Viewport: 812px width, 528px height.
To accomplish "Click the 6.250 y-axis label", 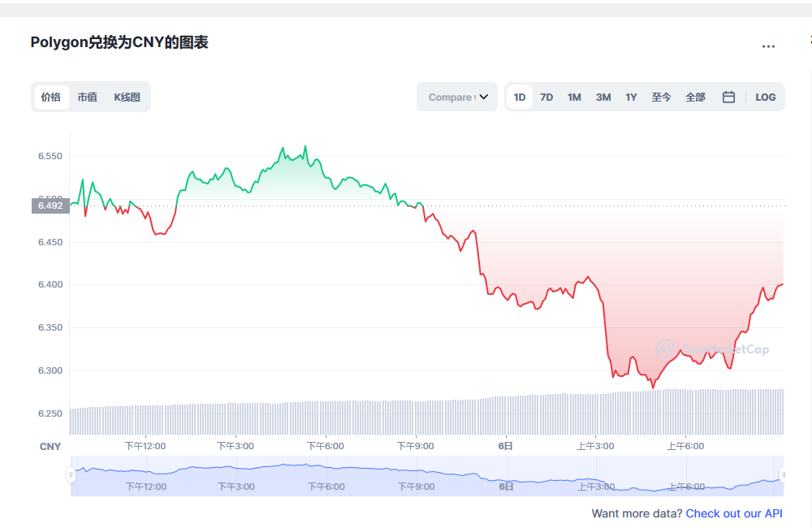I will [x=50, y=413].
